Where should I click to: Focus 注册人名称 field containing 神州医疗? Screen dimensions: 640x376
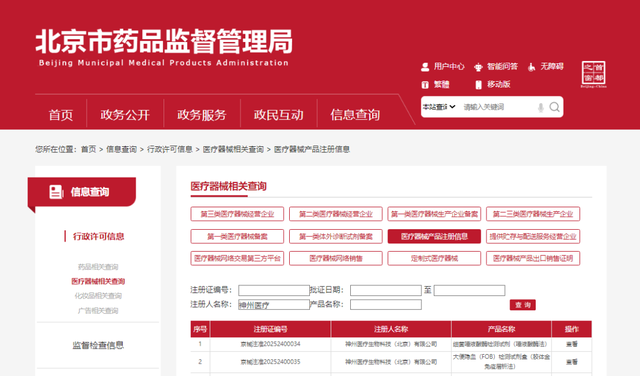point(274,305)
